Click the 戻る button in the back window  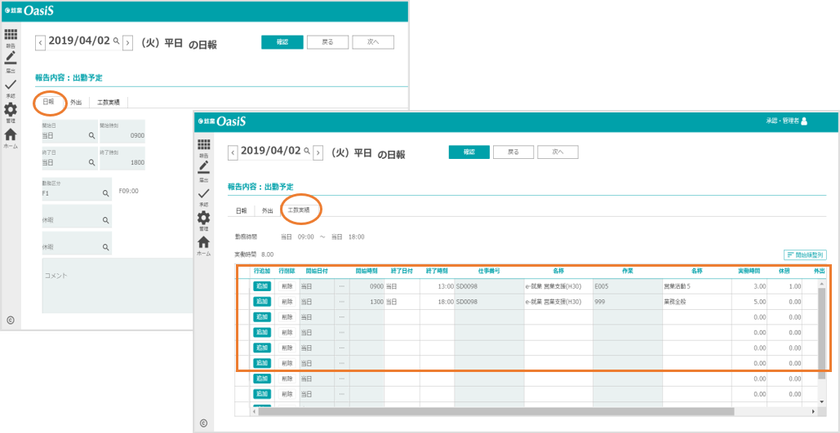[x=328, y=42]
